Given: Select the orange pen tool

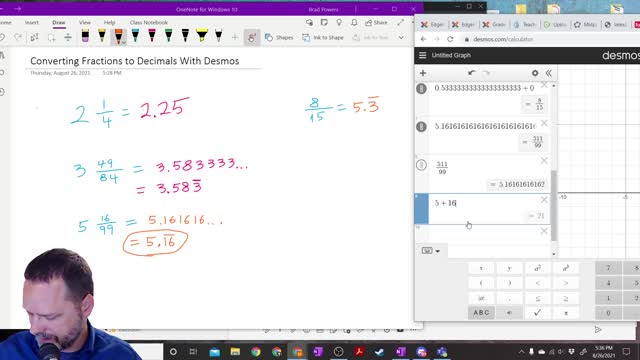Looking at the screenshot, I should pos(118,36).
